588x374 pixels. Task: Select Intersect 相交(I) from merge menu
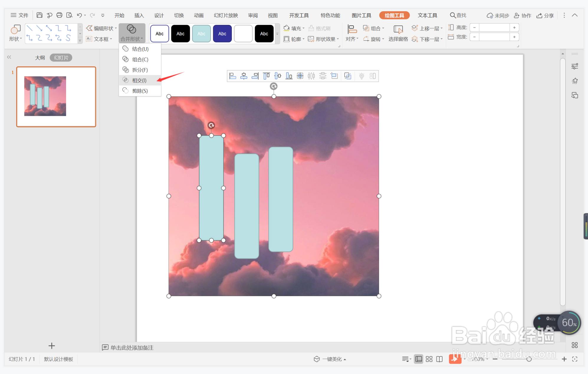coord(140,80)
